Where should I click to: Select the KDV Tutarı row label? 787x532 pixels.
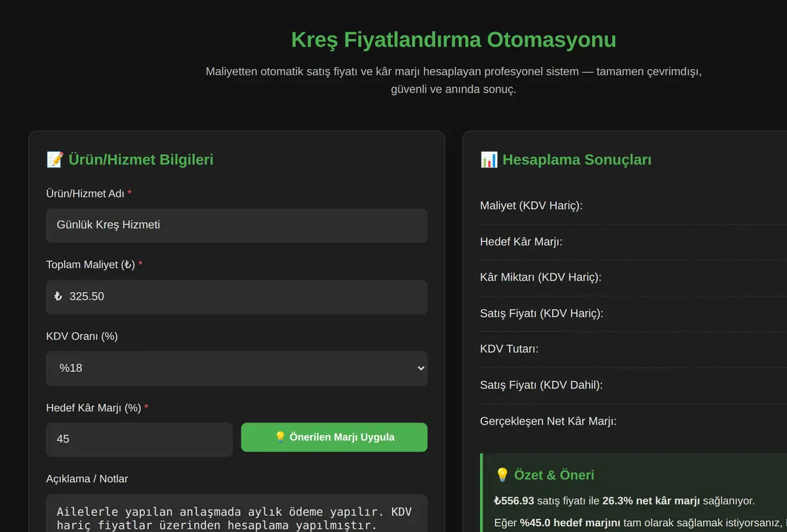[509, 349]
